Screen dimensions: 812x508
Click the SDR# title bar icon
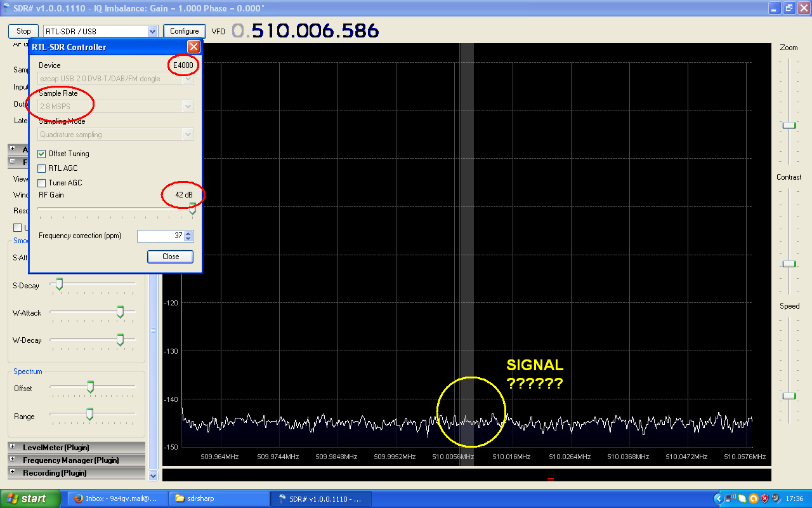[5, 8]
